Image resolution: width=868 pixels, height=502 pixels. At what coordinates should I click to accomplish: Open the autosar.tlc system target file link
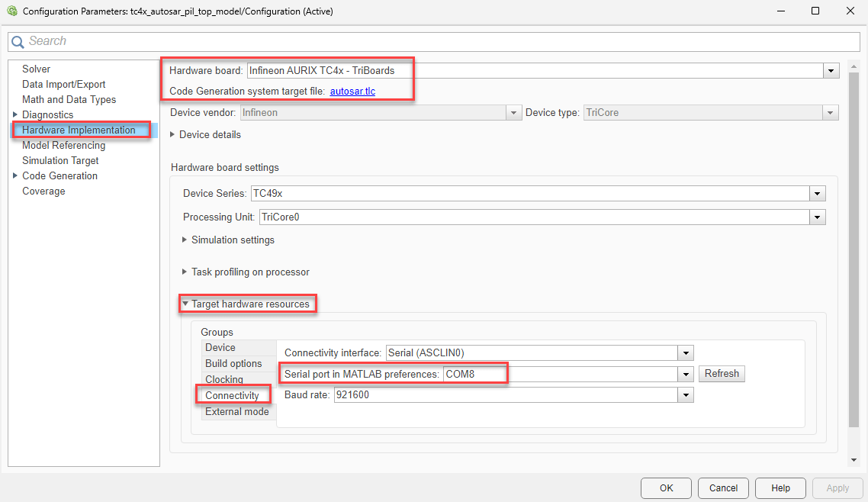pos(352,91)
